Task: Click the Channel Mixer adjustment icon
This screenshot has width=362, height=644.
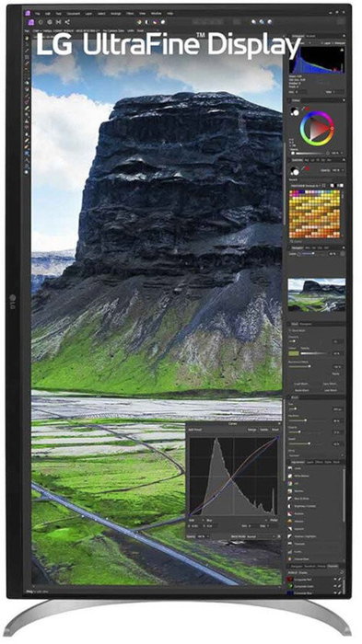Action: pyautogui.click(x=290, y=559)
